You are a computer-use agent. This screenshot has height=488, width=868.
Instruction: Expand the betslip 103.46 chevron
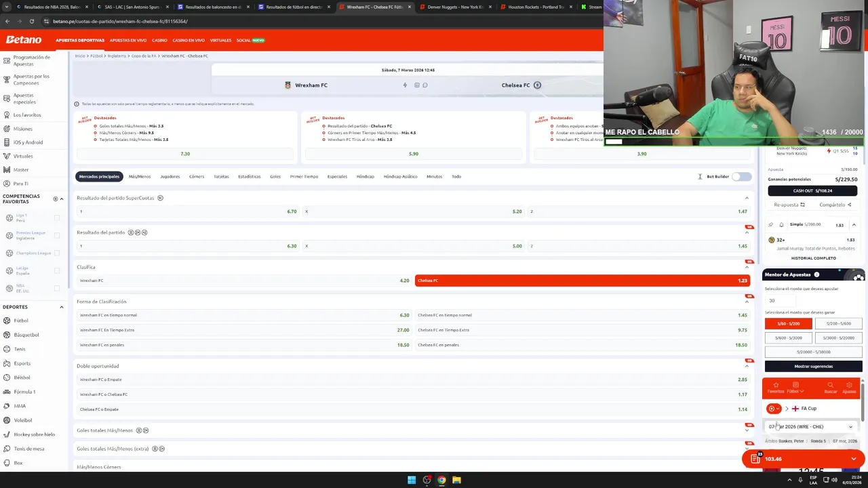point(854,459)
